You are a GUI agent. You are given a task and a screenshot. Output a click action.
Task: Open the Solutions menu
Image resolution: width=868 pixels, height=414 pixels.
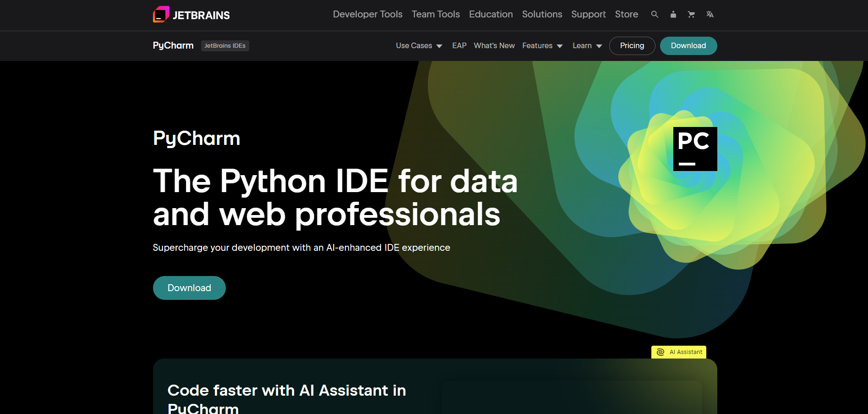coord(542,14)
